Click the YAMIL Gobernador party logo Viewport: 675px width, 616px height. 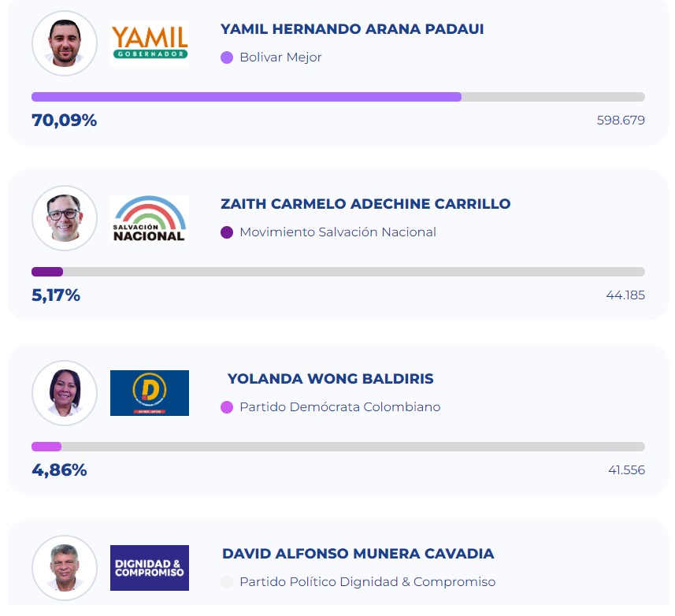pyautogui.click(x=150, y=43)
